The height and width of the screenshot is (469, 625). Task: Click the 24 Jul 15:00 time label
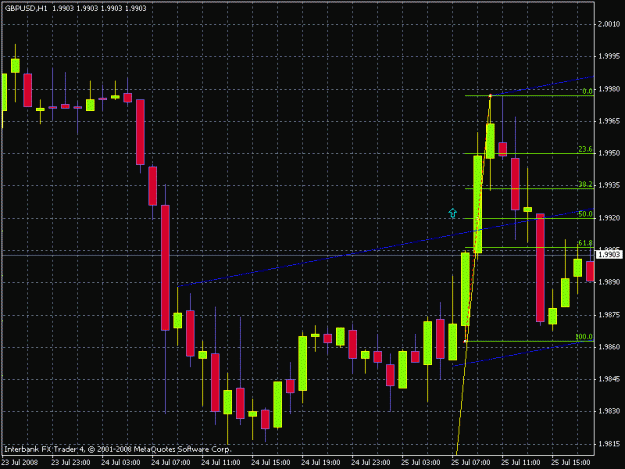(271, 463)
